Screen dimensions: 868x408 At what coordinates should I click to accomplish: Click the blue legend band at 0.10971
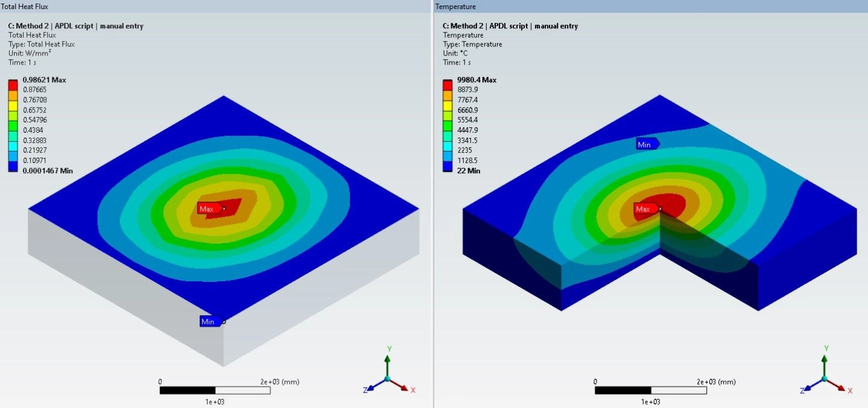coord(13,156)
